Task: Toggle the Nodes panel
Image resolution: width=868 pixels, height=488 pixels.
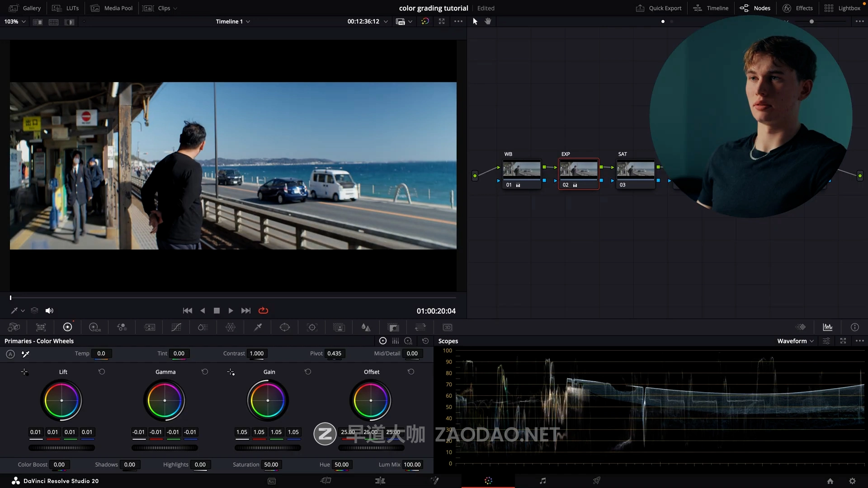Action: tap(755, 8)
